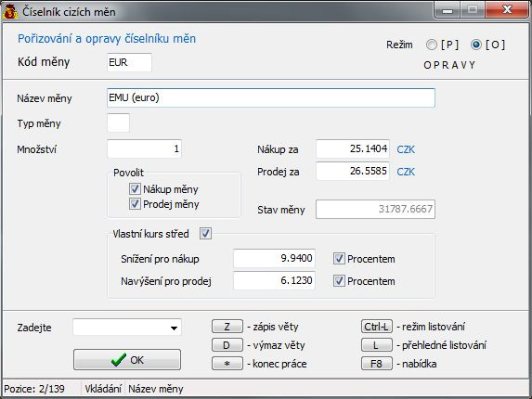This screenshot has width=532, height=399.
Task: Click the Typ měny input box
Action: click(x=118, y=122)
